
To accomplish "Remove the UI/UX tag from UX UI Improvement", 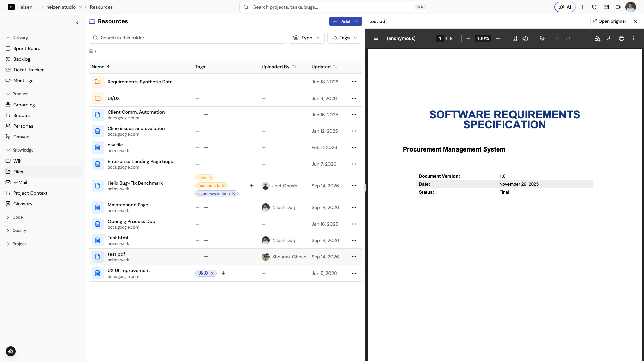I will (x=212, y=273).
